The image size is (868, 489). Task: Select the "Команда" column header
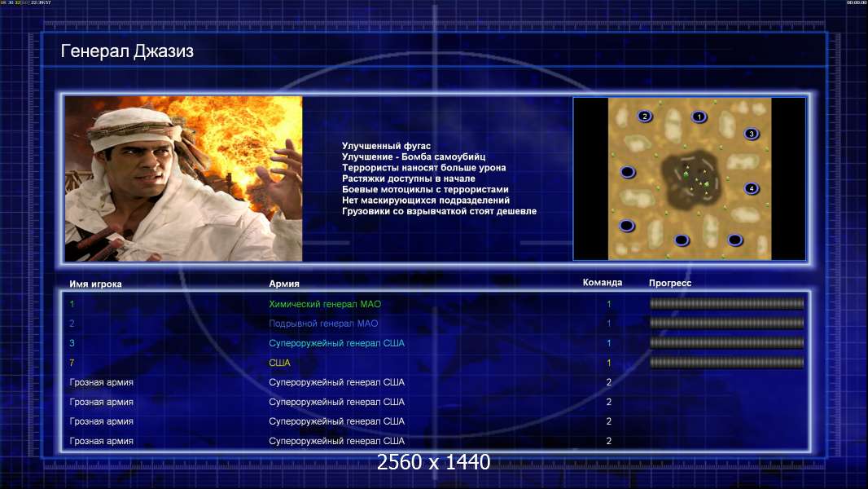[x=603, y=283]
